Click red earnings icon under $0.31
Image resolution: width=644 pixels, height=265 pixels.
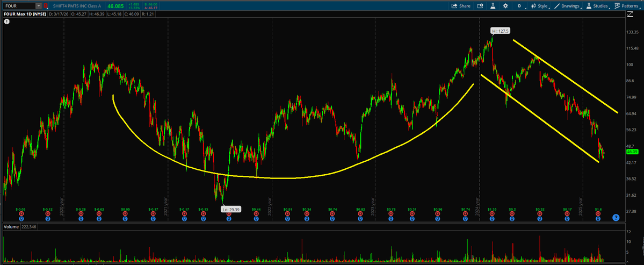point(412,213)
